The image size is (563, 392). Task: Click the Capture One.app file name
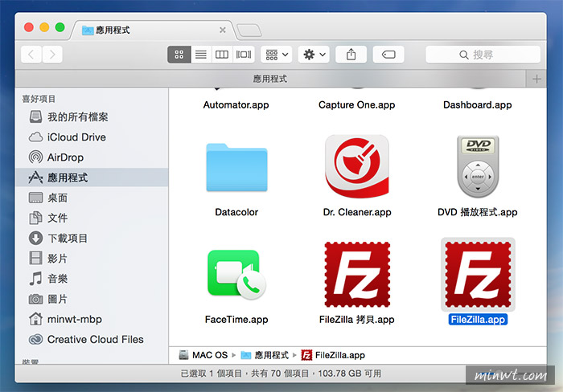357,104
